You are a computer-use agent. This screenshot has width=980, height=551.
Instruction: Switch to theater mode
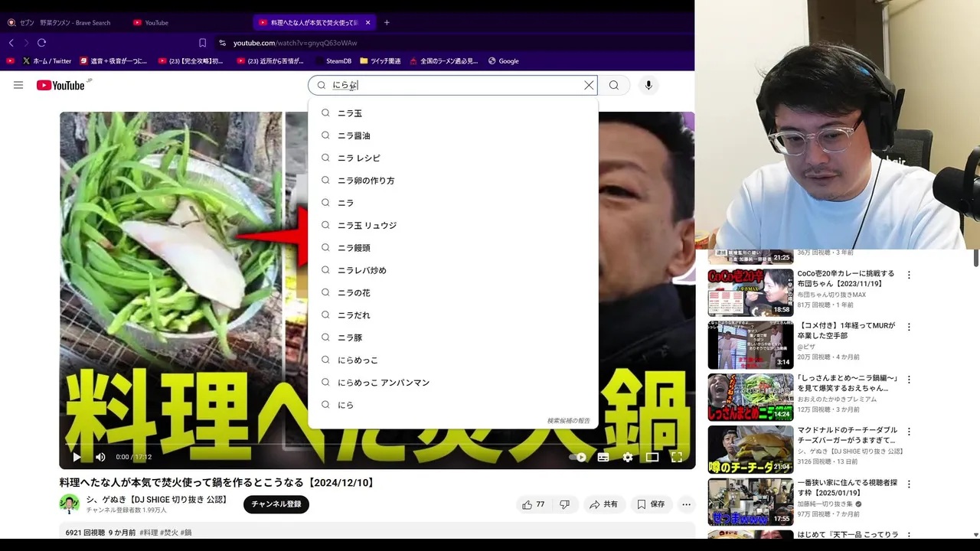[x=652, y=457]
